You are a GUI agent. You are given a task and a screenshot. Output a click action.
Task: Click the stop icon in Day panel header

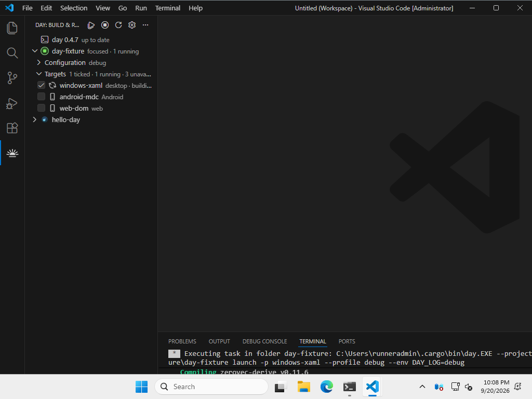click(105, 25)
